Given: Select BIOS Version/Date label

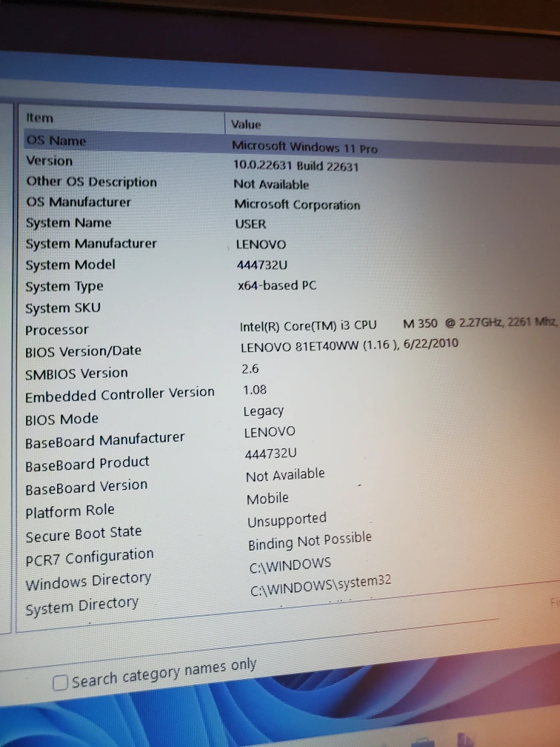Looking at the screenshot, I should tap(83, 351).
